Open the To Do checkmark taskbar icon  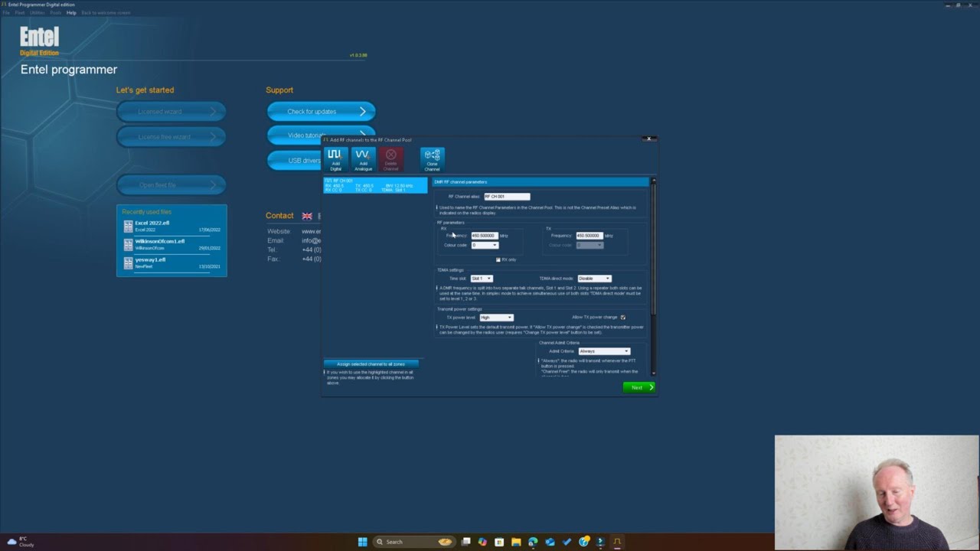(567, 542)
